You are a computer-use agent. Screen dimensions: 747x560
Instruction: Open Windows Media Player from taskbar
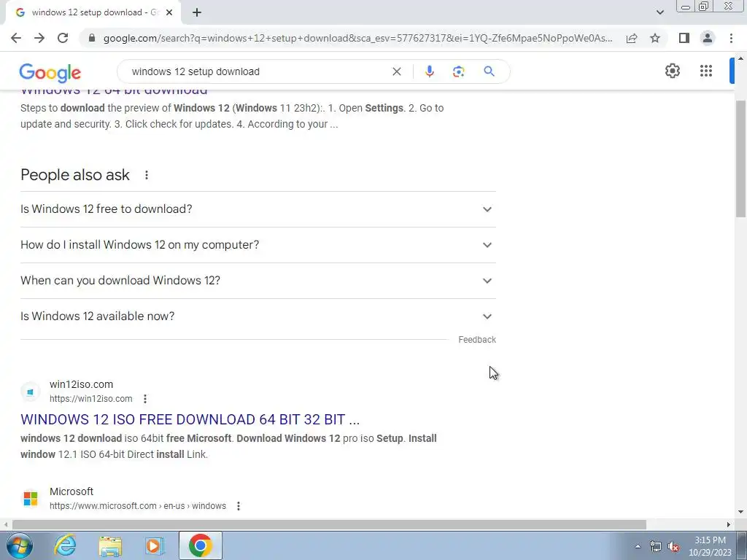pyautogui.click(x=155, y=545)
